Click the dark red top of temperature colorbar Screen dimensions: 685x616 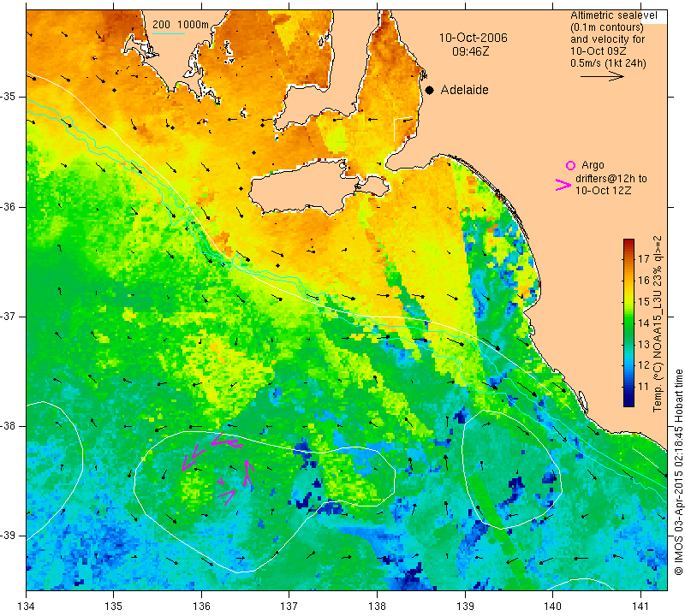[628, 243]
